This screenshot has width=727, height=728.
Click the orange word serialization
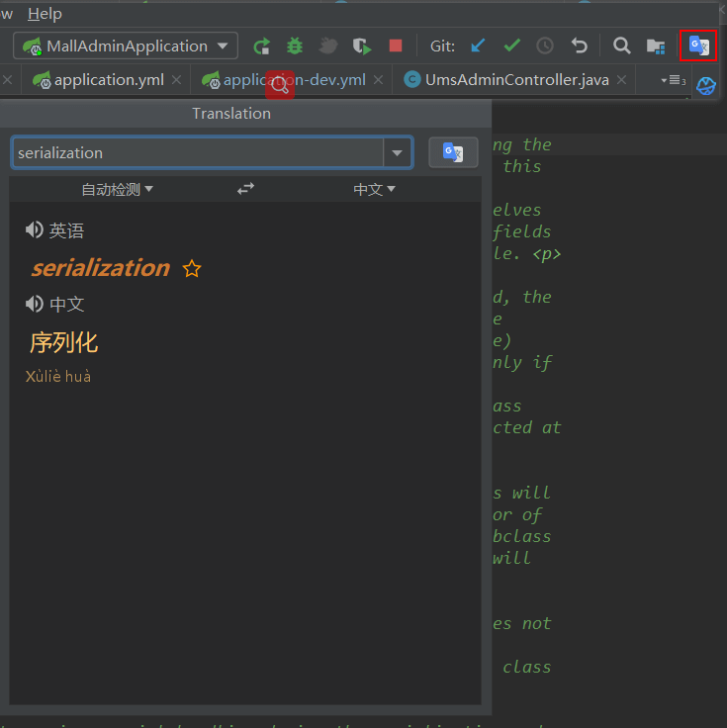tap(101, 268)
